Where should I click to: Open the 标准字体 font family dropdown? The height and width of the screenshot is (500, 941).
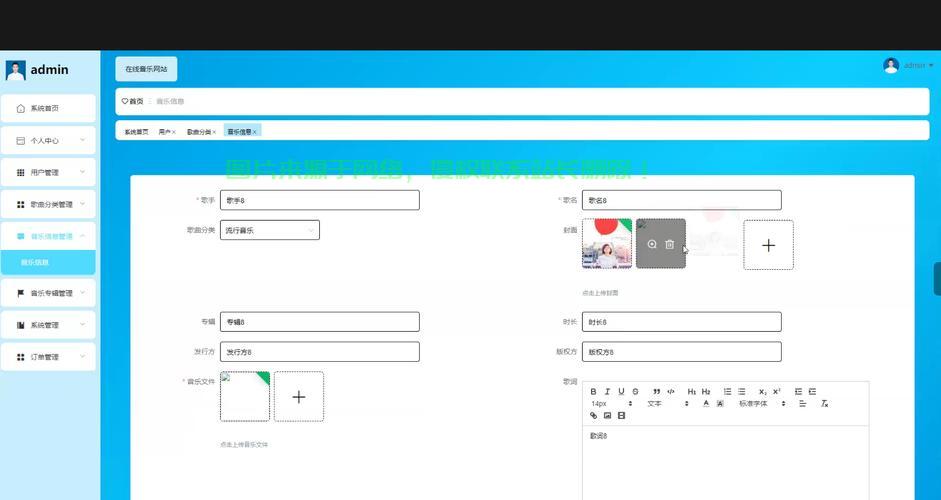click(762, 403)
